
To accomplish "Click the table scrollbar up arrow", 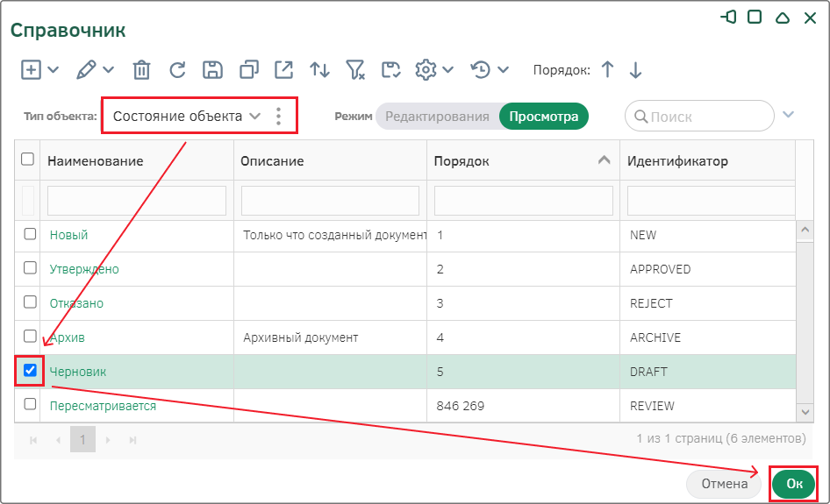I will [805, 230].
